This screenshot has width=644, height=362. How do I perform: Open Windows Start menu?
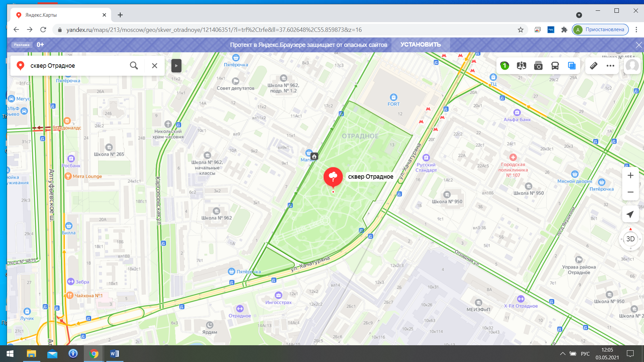pos(10,354)
